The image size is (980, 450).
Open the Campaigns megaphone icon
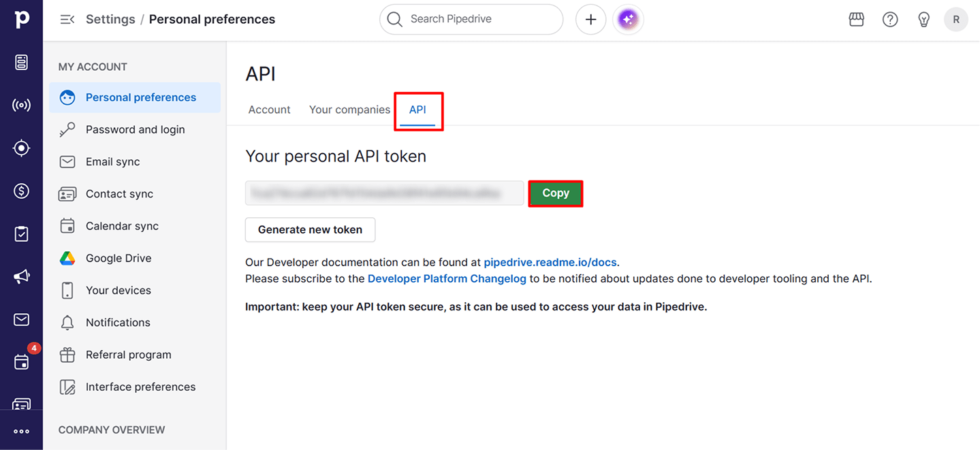coord(21,276)
